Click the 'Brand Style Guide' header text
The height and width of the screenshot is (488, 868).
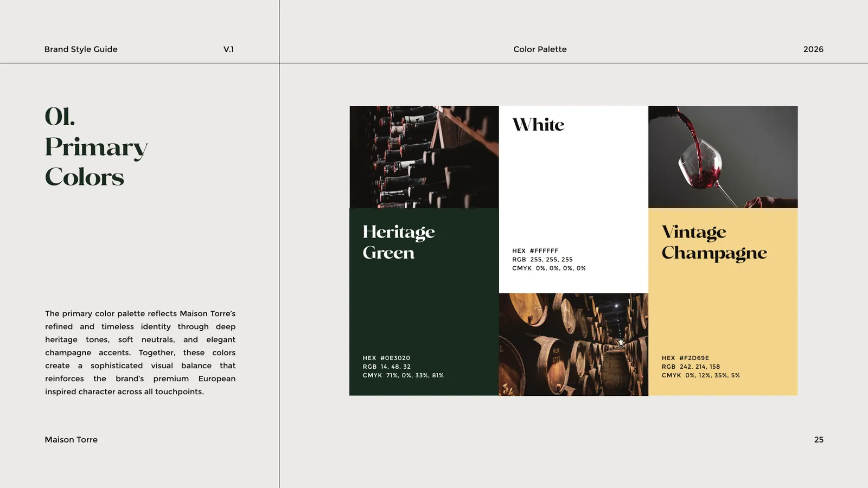[x=81, y=49]
